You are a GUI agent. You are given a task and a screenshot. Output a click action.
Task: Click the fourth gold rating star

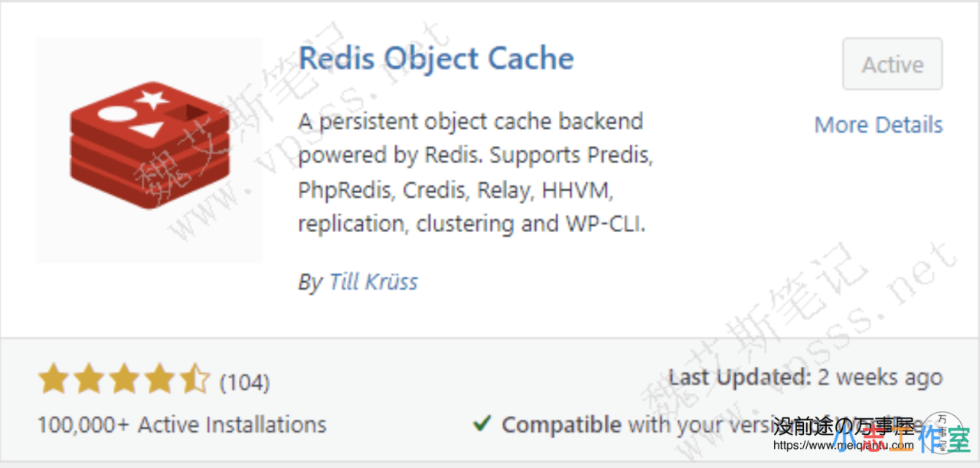click(158, 379)
